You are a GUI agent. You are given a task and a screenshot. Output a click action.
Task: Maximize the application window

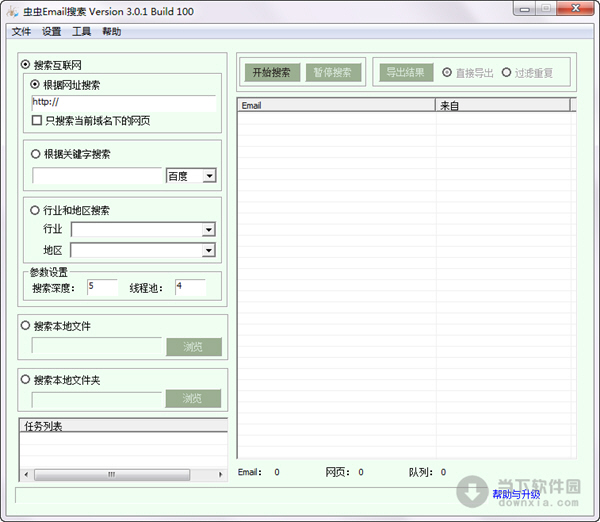pyautogui.click(x=546, y=9)
